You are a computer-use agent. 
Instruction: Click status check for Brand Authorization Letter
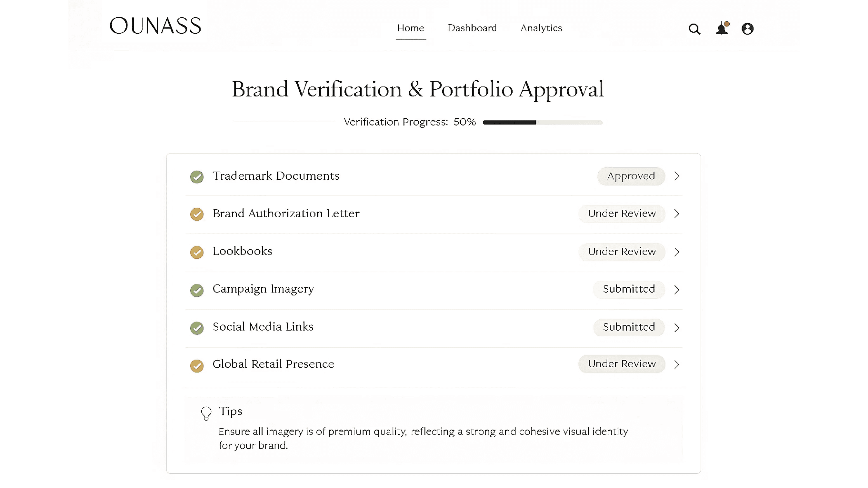point(197,214)
